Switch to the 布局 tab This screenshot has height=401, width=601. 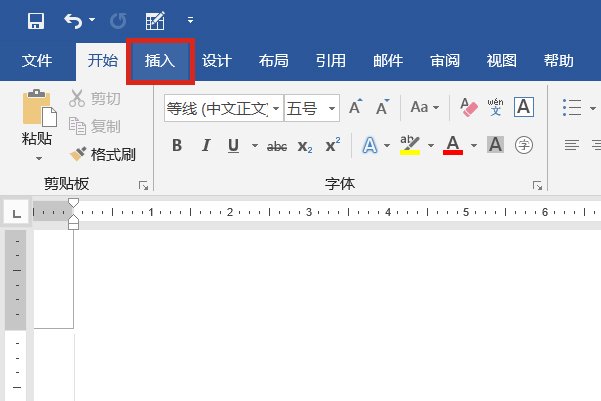tap(273, 61)
